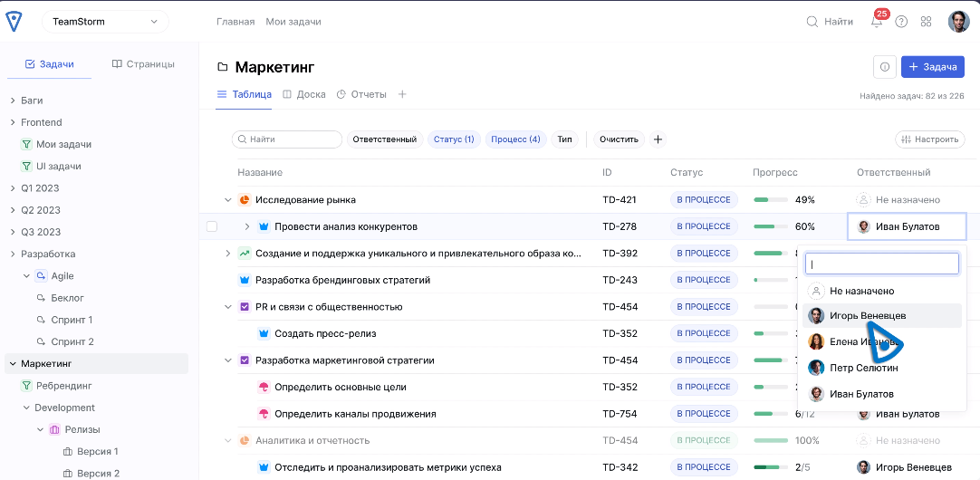Click the Найти search field above table
The image size is (980, 480).
click(287, 139)
